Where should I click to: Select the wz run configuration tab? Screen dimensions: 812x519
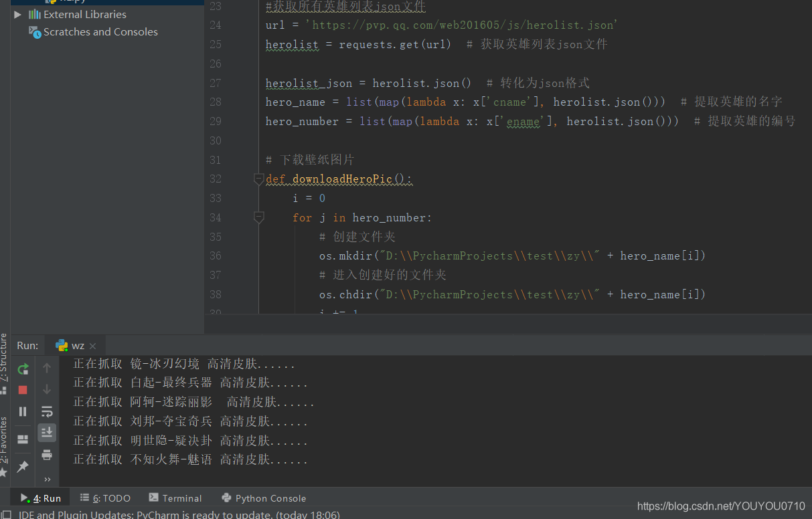76,346
